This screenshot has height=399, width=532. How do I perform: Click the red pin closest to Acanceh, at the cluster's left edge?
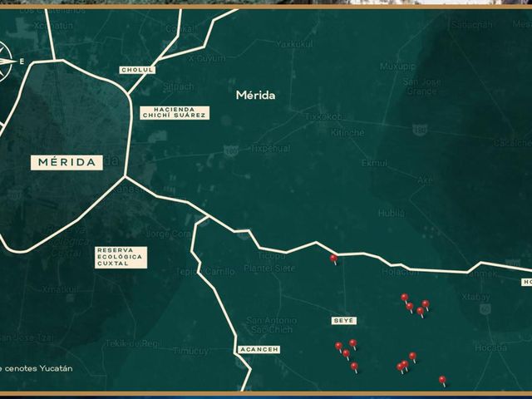point(338,347)
